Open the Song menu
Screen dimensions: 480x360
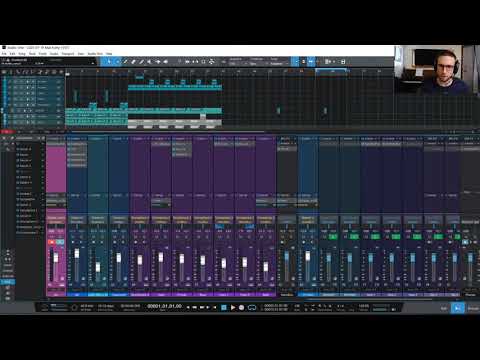tap(22, 53)
